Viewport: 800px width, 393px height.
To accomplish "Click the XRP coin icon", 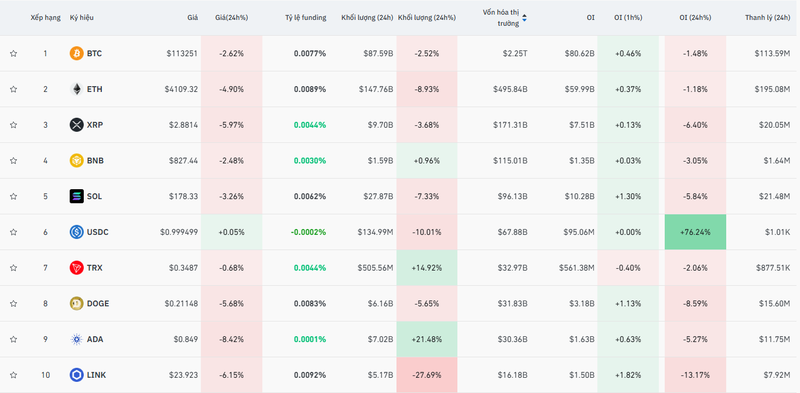I will (x=77, y=125).
